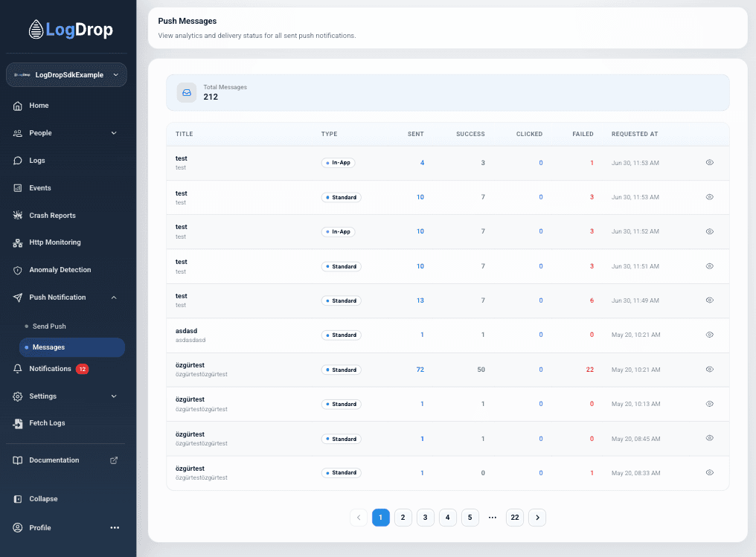Viewport: 756px width, 557px height.
Task: View details of Jun 30, 11:49 AM message
Action: click(x=710, y=300)
